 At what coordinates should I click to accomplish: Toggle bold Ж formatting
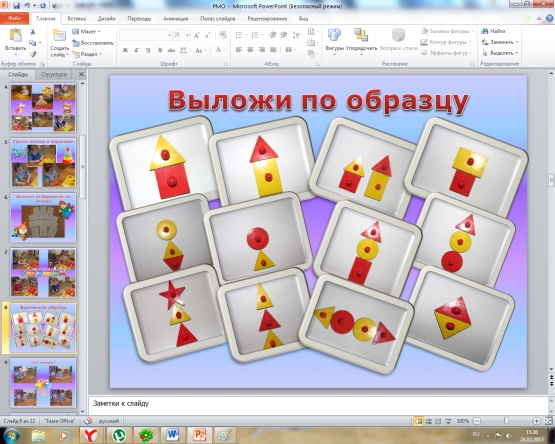click(125, 50)
